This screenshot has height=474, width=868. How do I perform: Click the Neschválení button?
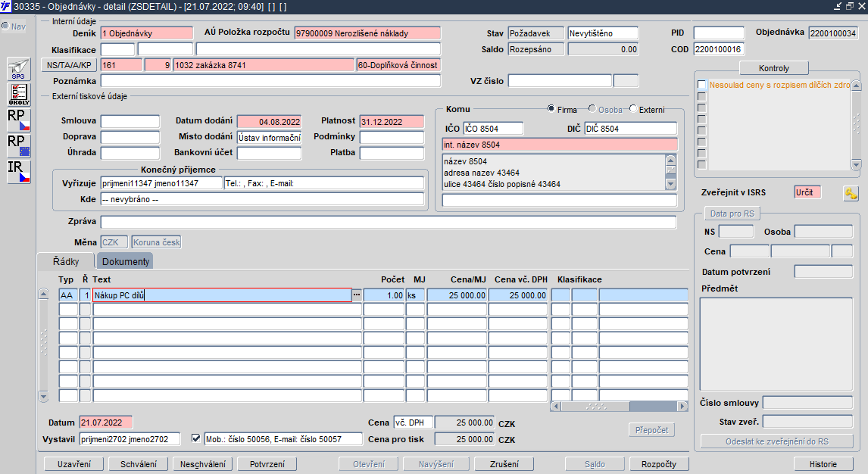(x=202, y=464)
